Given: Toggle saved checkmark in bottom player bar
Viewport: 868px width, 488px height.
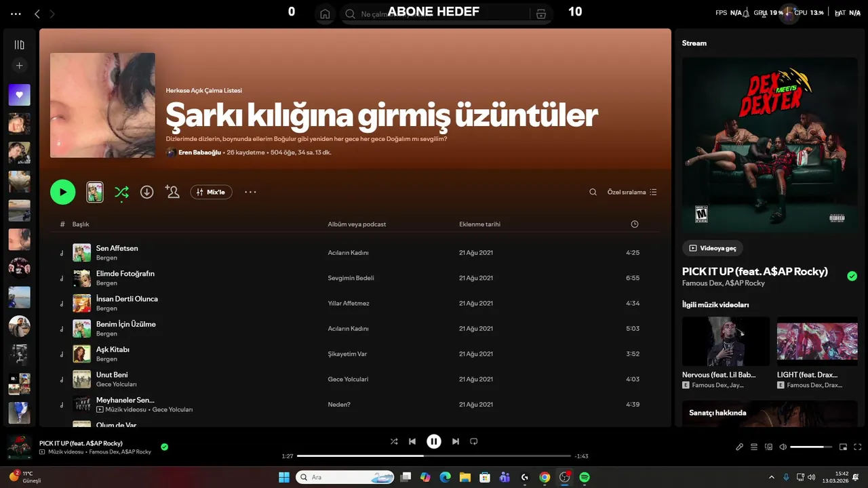Looking at the screenshot, I should pyautogui.click(x=164, y=447).
